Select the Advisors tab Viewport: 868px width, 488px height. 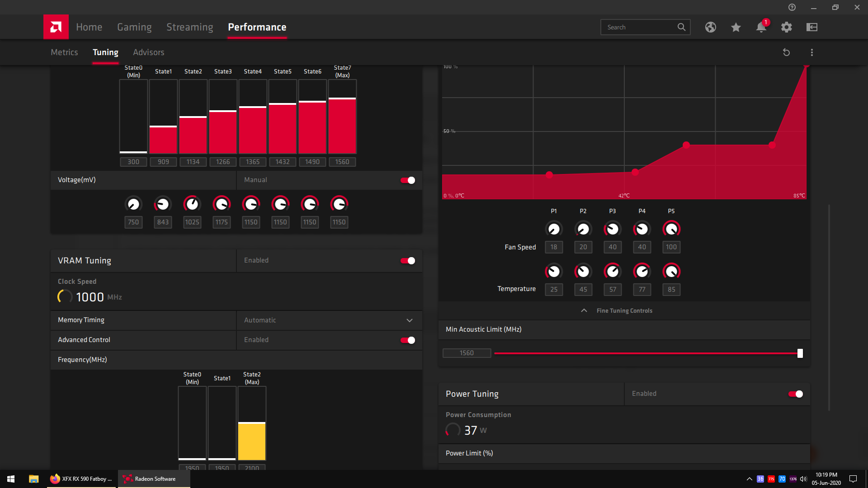(149, 52)
